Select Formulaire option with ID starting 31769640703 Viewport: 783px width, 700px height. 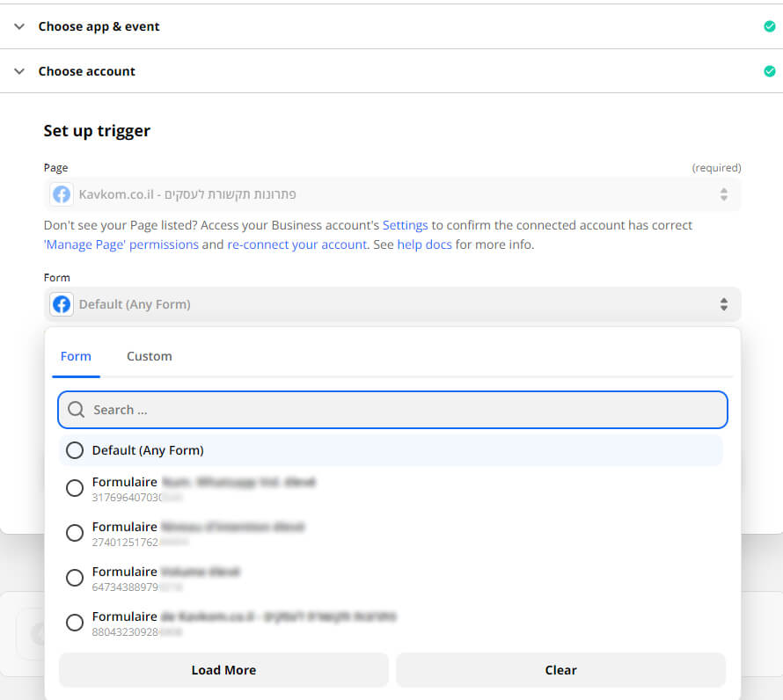pos(76,489)
